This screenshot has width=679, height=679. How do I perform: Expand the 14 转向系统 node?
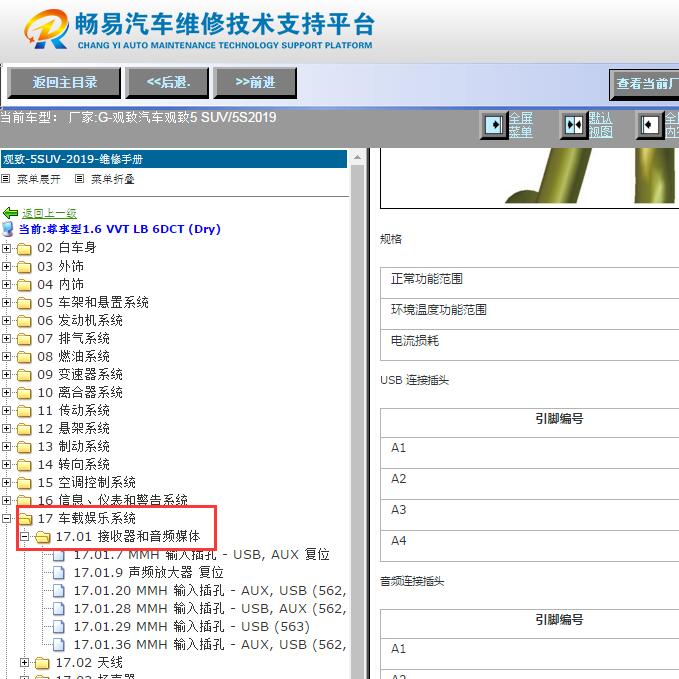pos(6,465)
